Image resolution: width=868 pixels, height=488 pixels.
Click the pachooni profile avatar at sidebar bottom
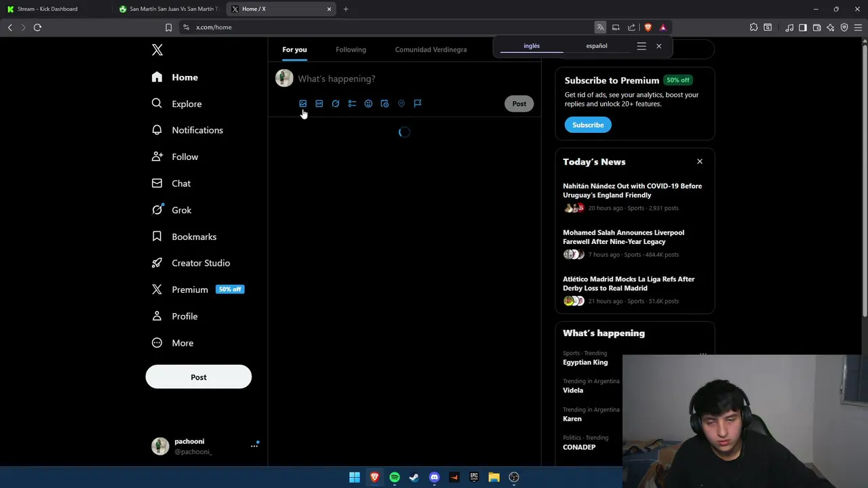tap(160, 446)
